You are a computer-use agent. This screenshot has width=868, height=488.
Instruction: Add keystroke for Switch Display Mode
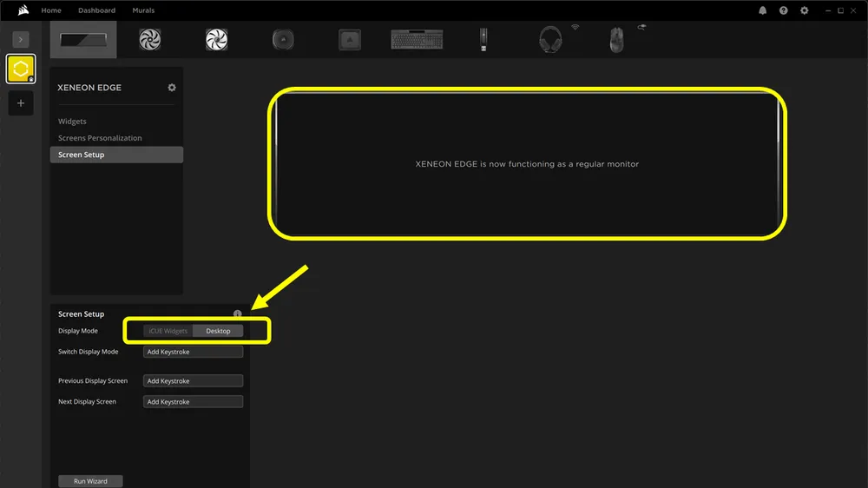193,352
